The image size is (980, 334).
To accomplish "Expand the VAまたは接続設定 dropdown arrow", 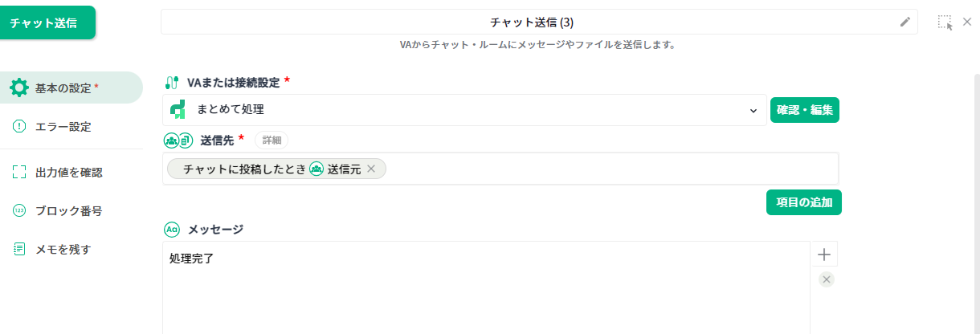I will point(753,110).
